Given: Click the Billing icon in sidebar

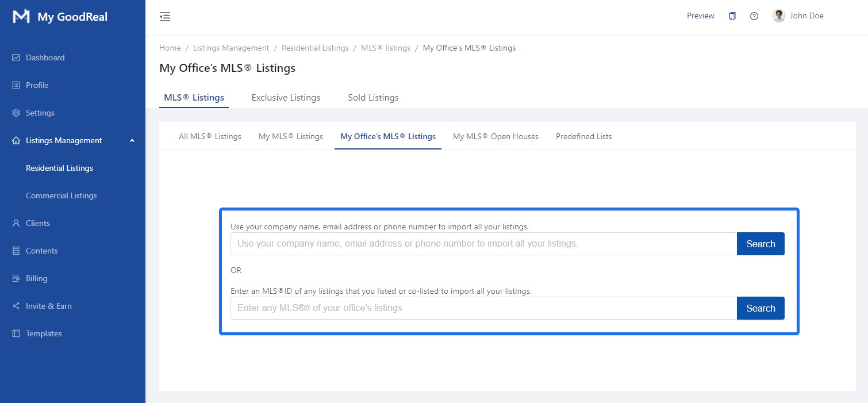Looking at the screenshot, I should click(16, 278).
